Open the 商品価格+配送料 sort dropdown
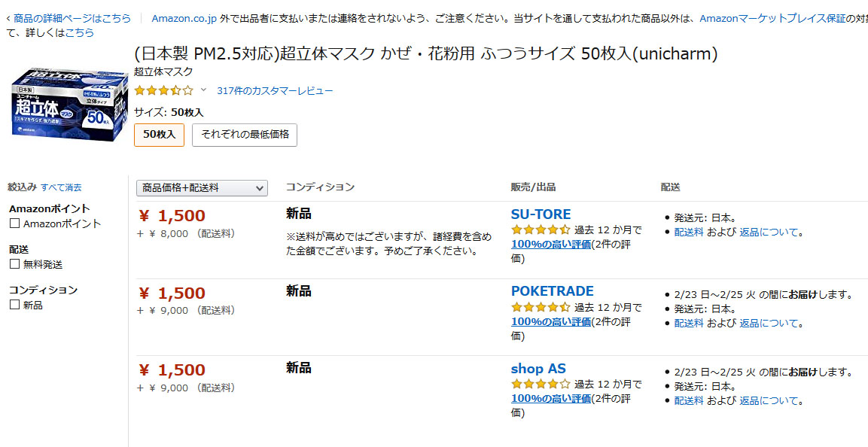 [202, 188]
